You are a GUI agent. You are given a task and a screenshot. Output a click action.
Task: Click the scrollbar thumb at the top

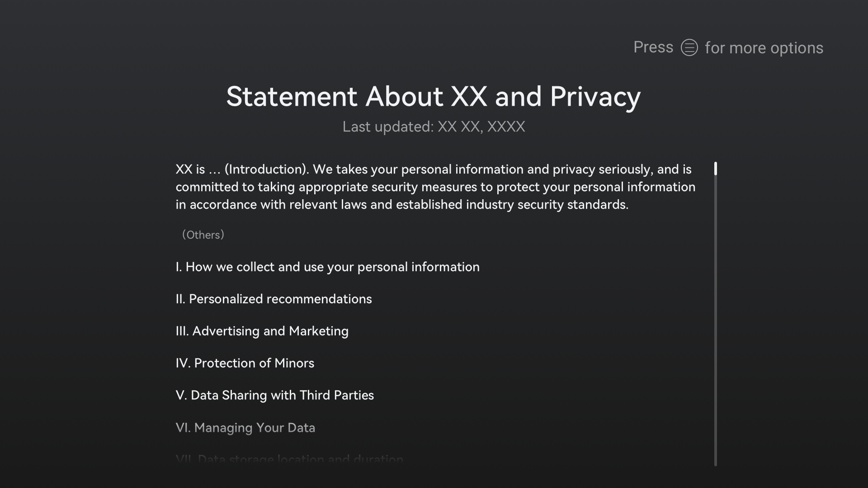tap(716, 169)
